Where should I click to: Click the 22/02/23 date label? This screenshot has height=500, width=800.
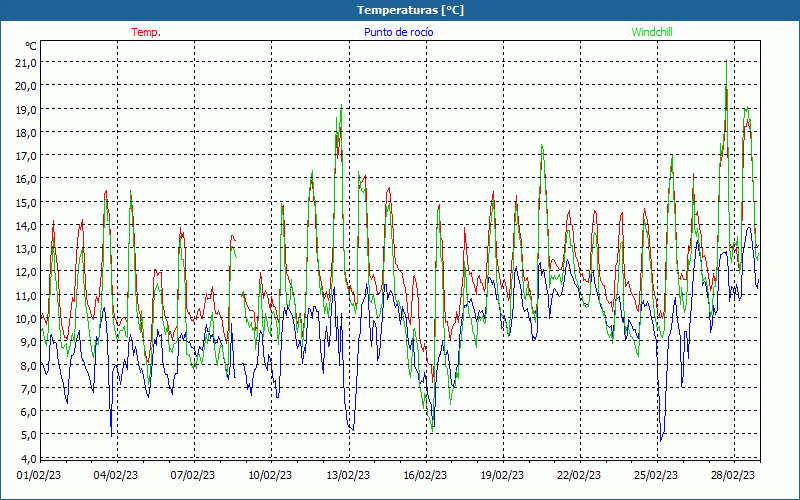click(579, 476)
